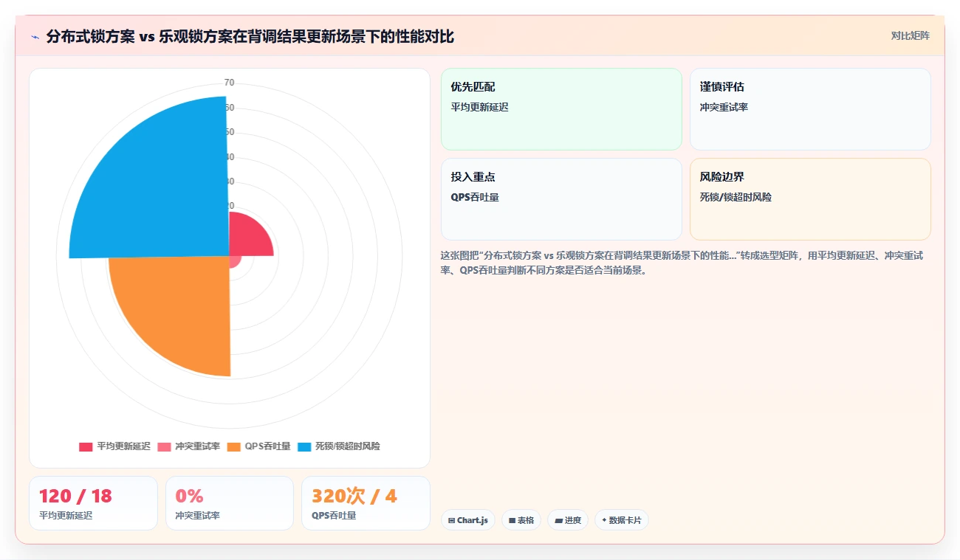Viewport: 960px width, 560px height.
Task: Open the 投入重点 card
Action: coord(561,199)
